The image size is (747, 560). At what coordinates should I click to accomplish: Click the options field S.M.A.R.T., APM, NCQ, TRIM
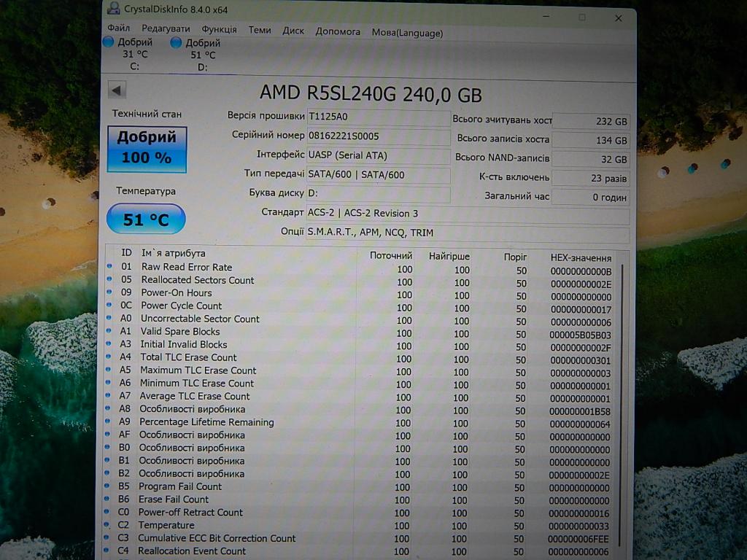point(468,233)
